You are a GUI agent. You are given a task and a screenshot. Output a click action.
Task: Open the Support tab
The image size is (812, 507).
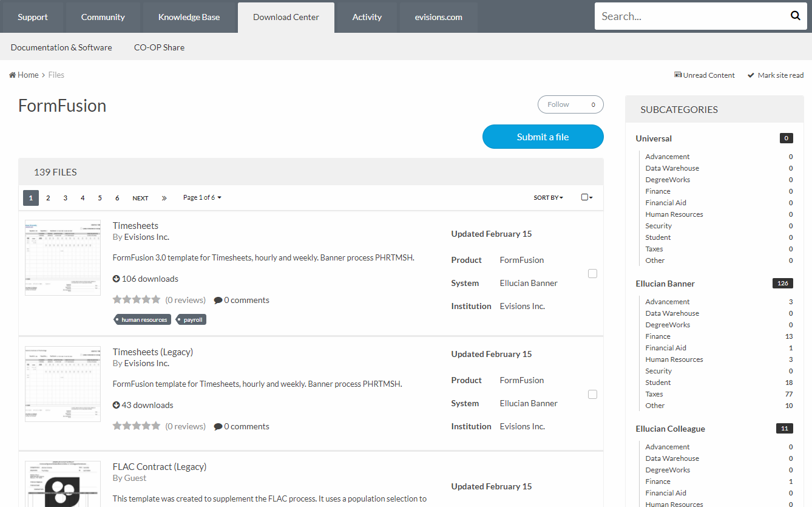click(x=33, y=17)
